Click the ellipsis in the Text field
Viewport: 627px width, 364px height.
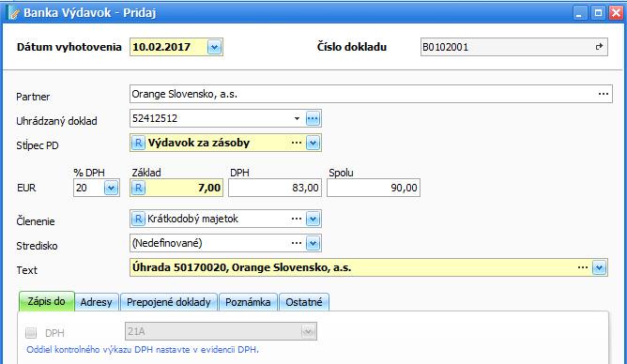click(x=583, y=267)
